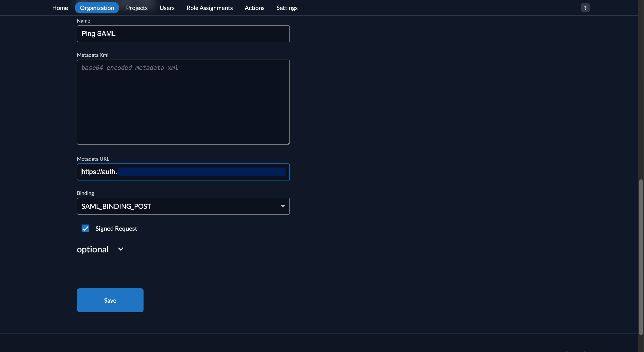Switch to the Actions tab
Screen dimensions: 644x352
pos(254,8)
